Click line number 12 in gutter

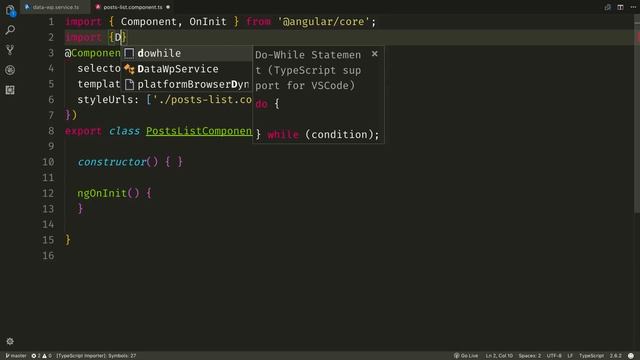(x=48, y=193)
